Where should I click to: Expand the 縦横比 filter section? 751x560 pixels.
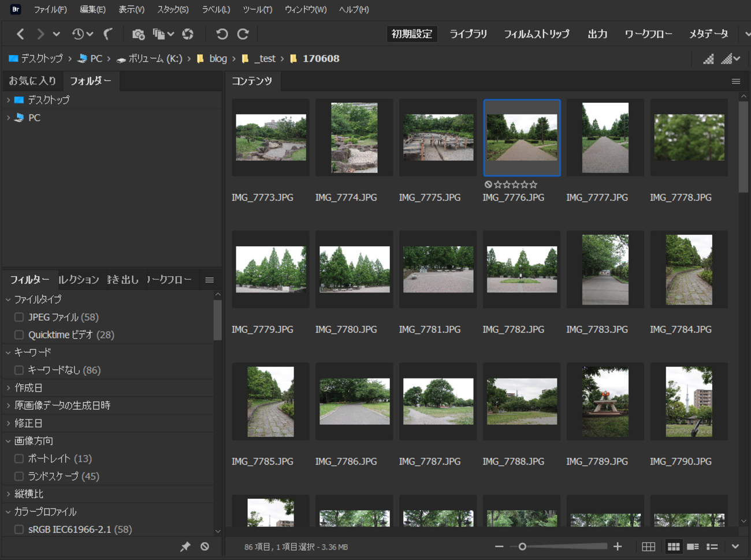pos(8,494)
